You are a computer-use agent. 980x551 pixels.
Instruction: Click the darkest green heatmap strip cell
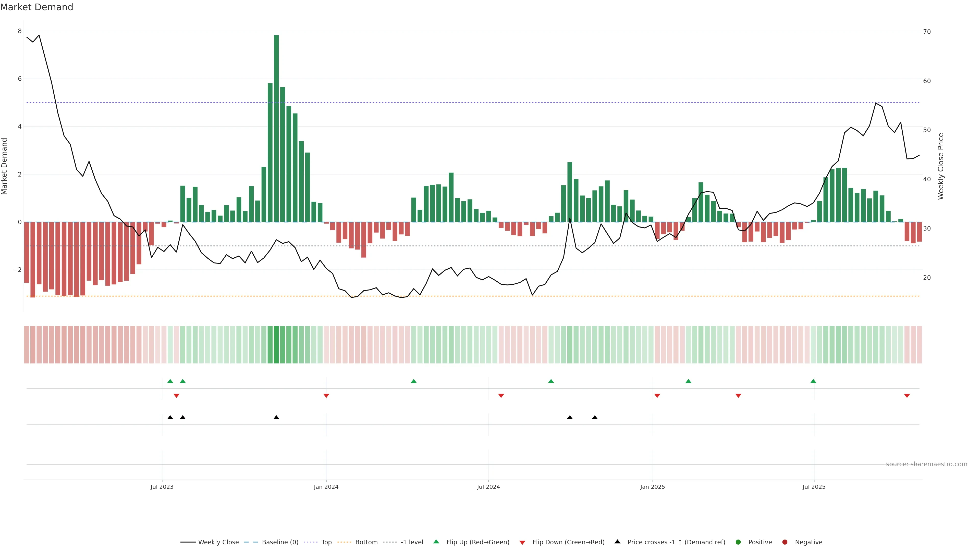[x=276, y=345]
